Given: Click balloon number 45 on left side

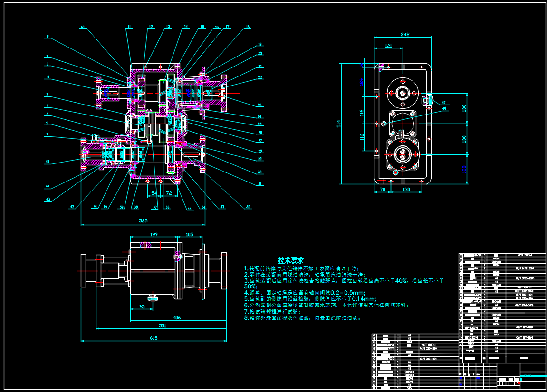Looking at the screenshot, I should click(x=47, y=162).
